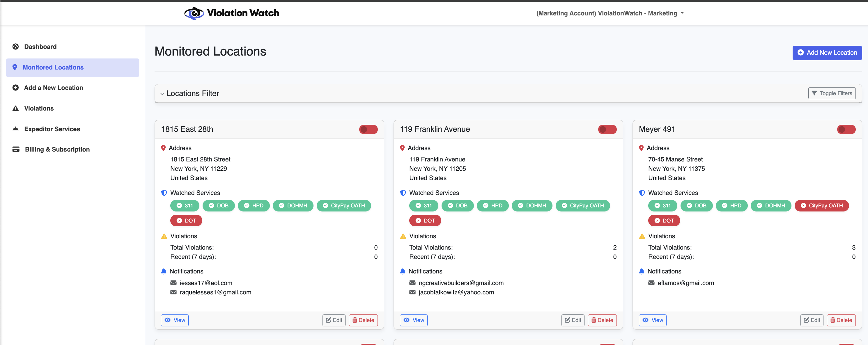Screen dimensions: 868x345
Task: Toggle the DOT service on 1815 East 28th
Action: 186,220
